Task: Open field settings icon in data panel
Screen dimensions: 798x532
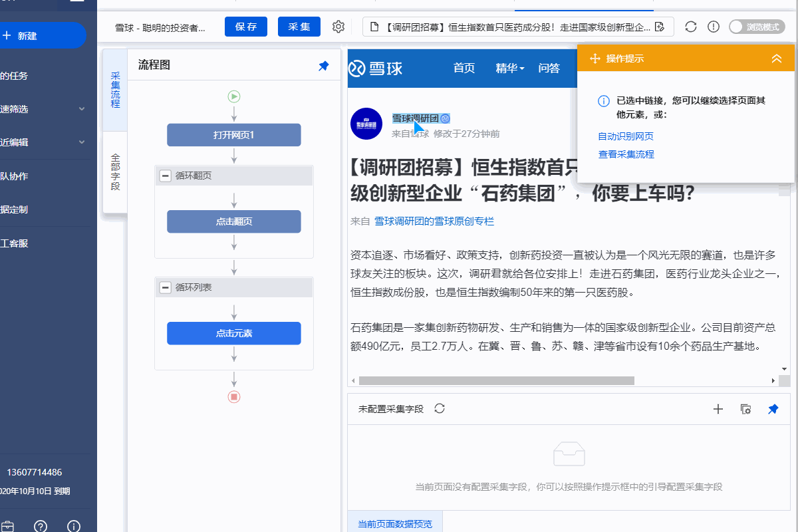Action: coord(745,409)
